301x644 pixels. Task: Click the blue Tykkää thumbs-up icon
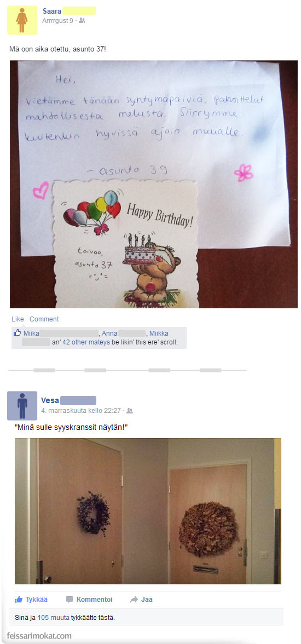(19, 599)
